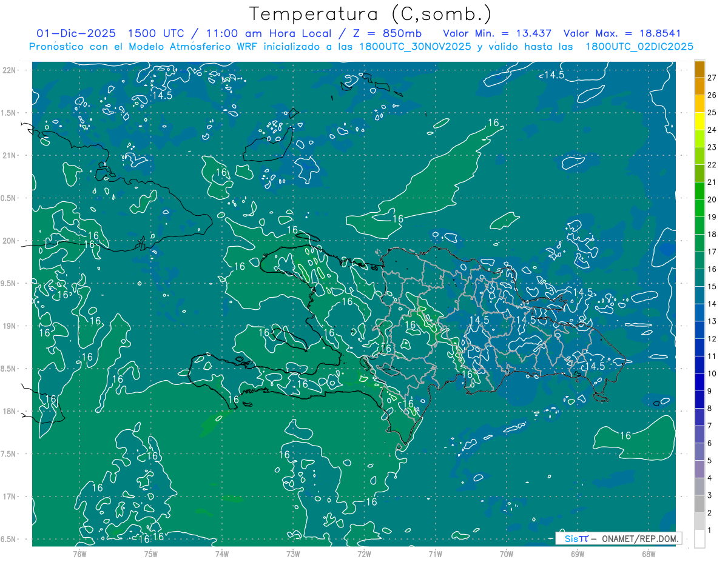Click the "18N" latitude axis label
Viewport: 728px width, 562px height.
tap(9, 411)
